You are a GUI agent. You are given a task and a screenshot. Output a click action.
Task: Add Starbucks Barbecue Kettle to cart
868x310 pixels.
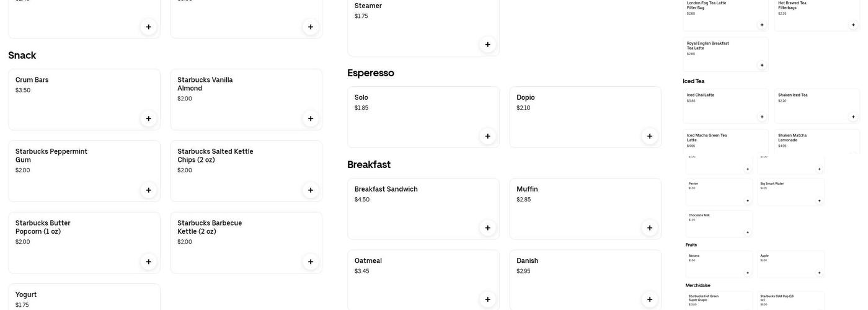coord(311,262)
